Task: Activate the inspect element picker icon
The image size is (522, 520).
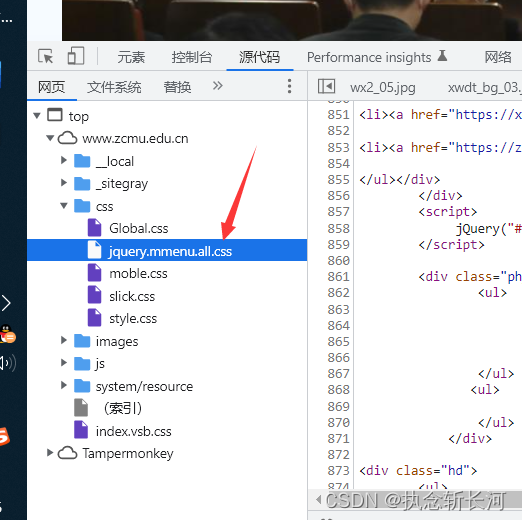Action: pyautogui.click(x=45, y=56)
